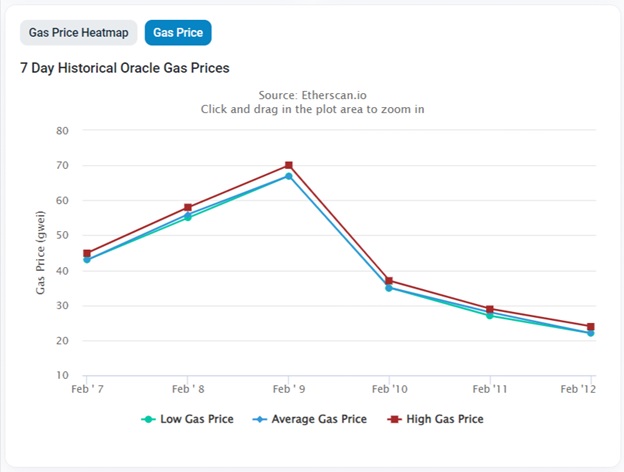Click the Low Gas Price point on Feb 11
The image size is (624, 472).
(x=490, y=316)
